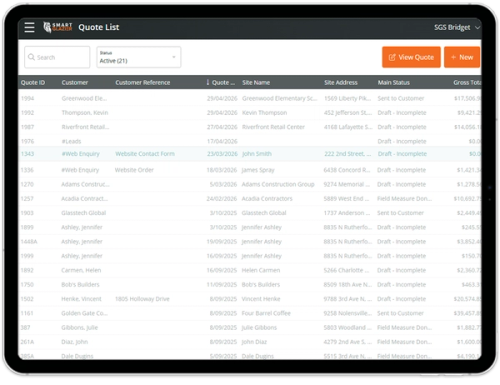Open the SGS Bridget user dropdown
Image resolution: width=500 pixels, height=385 pixels.
(457, 27)
